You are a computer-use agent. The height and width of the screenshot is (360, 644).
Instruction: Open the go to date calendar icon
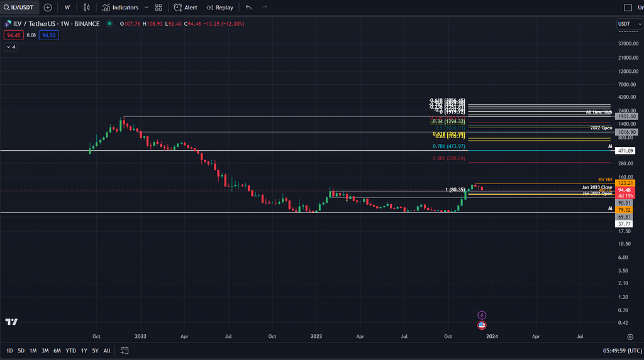click(x=125, y=351)
